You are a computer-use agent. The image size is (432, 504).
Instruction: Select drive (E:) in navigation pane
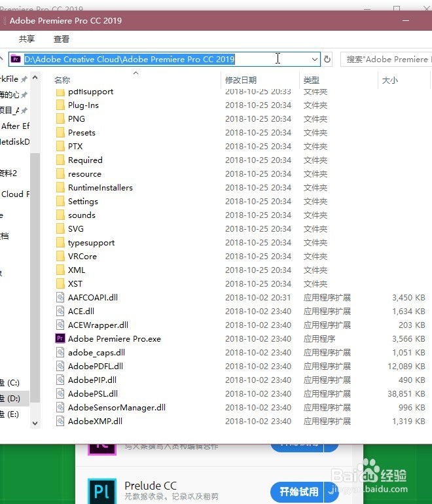point(10,414)
